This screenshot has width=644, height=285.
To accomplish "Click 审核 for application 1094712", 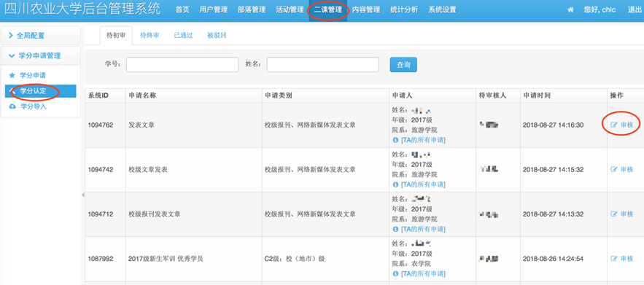I will [x=626, y=214].
